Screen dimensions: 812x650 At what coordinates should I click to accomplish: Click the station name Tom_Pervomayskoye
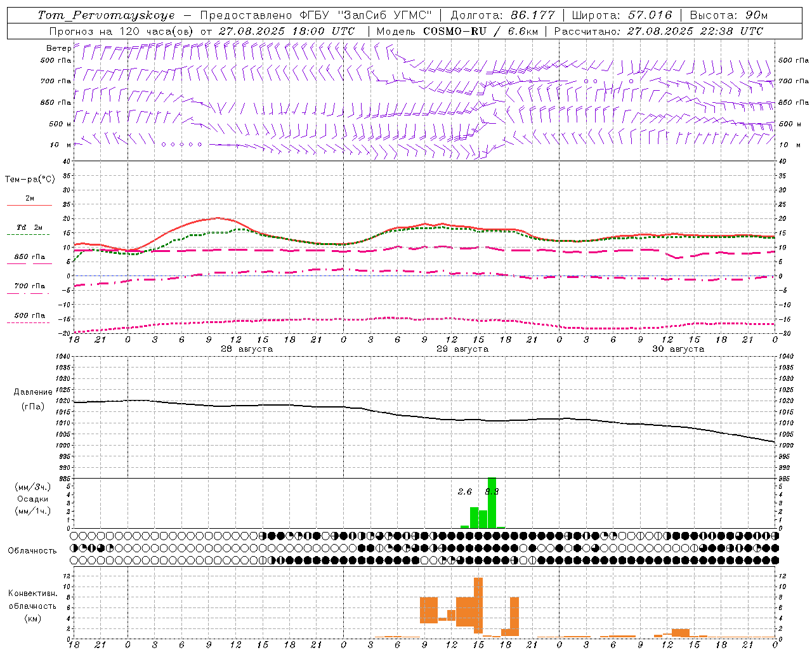(106, 15)
